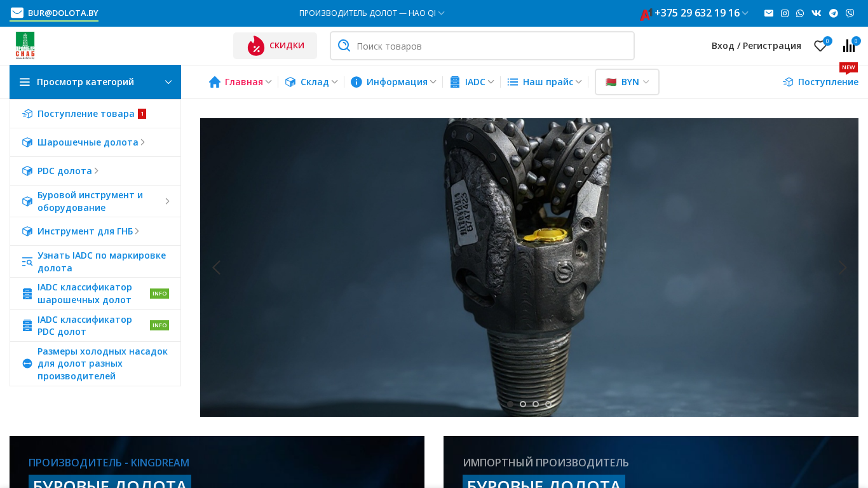Viewport: 868px width, 488px height.
Task: Open the Telegram icon in the top bar
Action: click(834, 13)
